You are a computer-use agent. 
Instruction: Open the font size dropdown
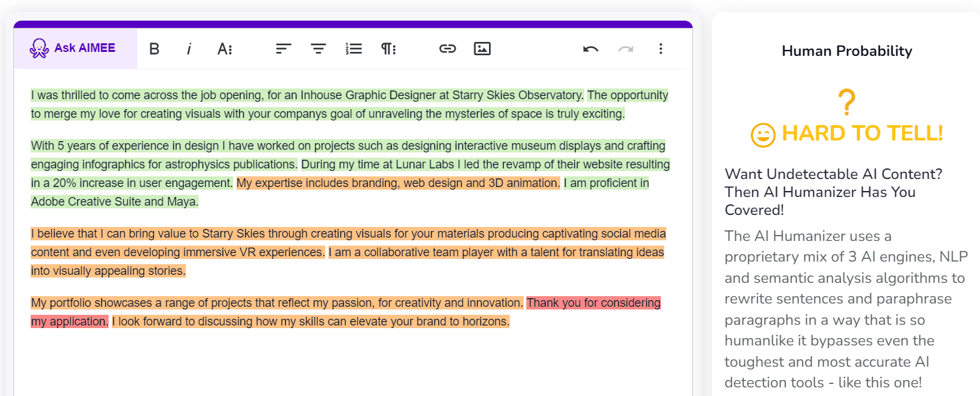[x=225, y=49]
